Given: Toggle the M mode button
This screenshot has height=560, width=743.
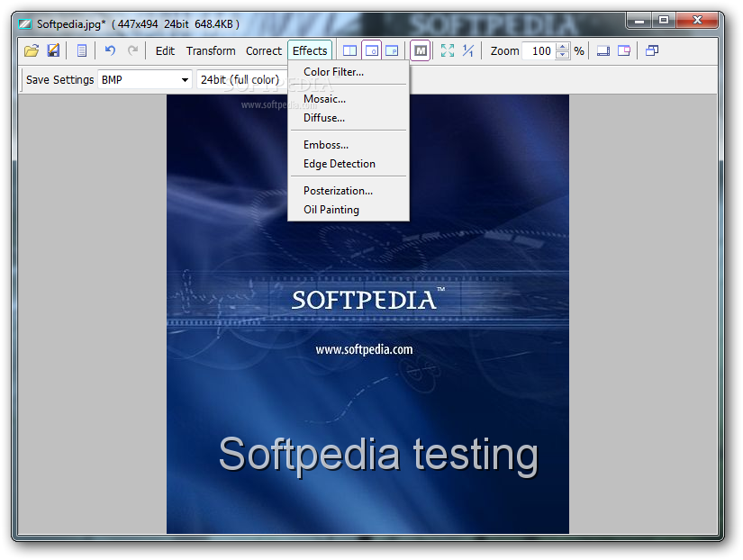Looking at the screenshot, I should click(x=421, y=50).
